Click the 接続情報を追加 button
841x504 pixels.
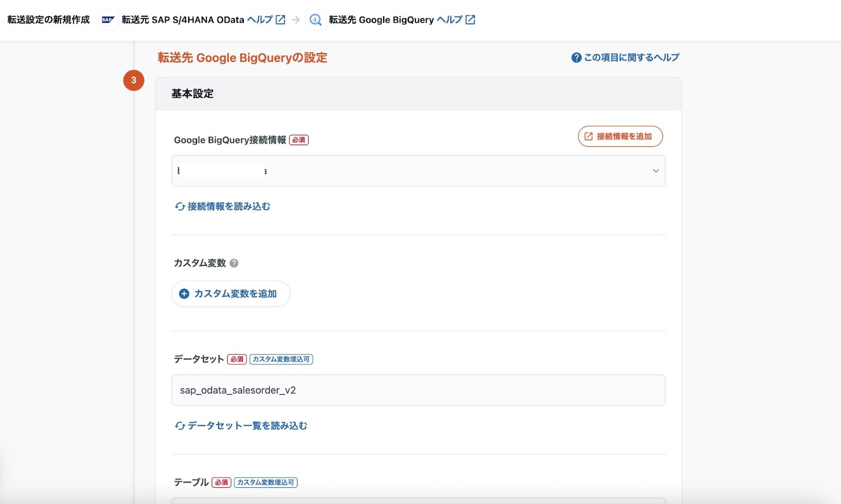(620, 136)
